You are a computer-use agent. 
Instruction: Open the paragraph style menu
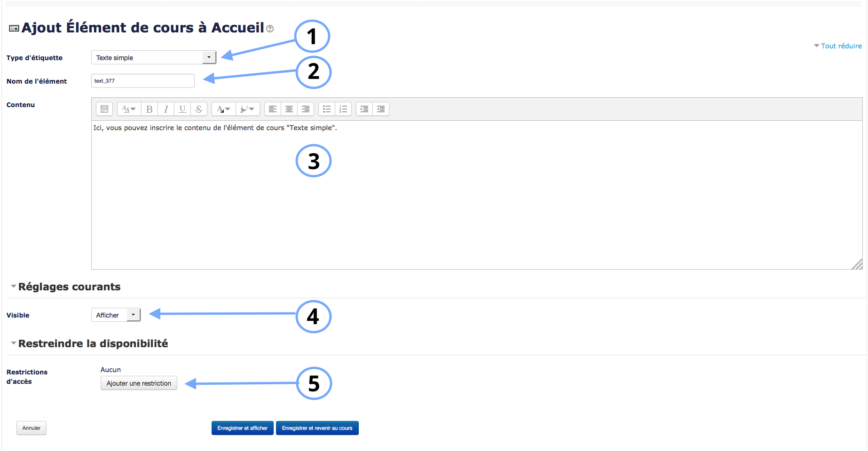(x=129, y=109)
